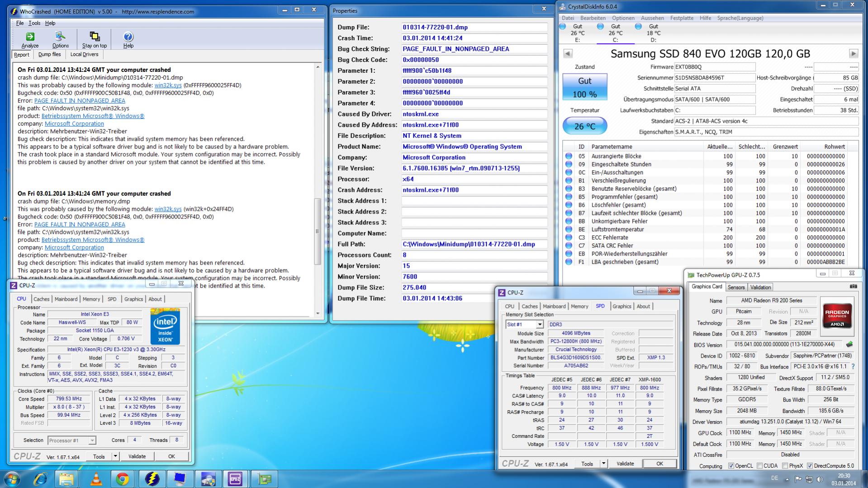Switch to the Local Drivers tab
The image size is (868, 488).
[84, 54]
